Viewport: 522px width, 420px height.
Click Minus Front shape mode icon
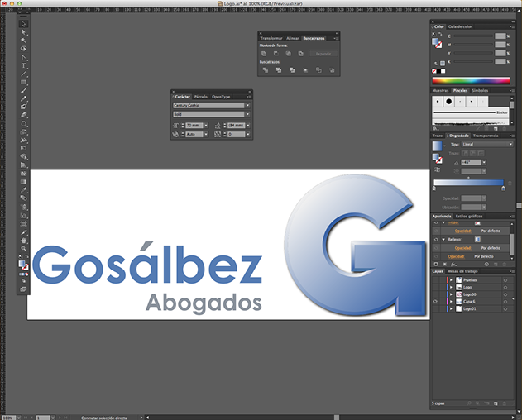pos(276,54)
